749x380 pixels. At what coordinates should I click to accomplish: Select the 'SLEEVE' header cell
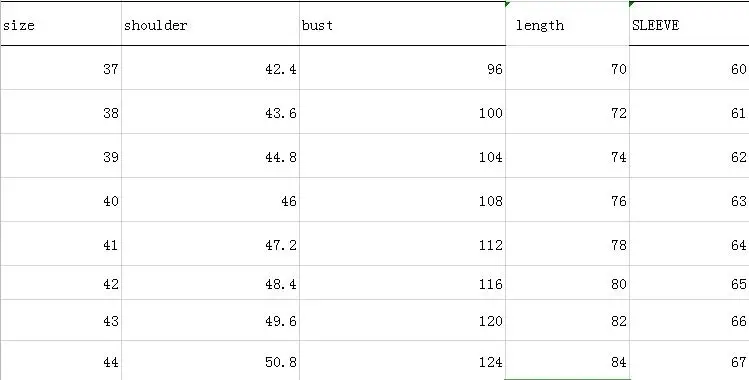[x=689, y=24]
